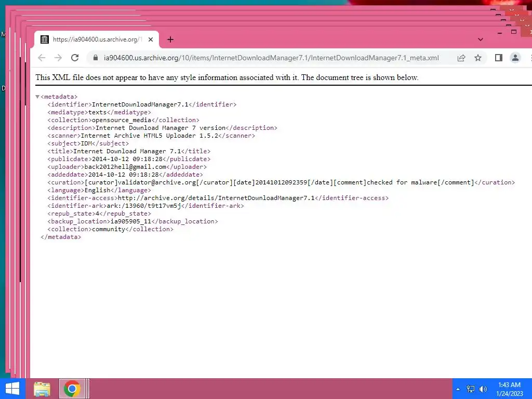
Task: Go back with the browser back arrow
Action: (42, 58)
